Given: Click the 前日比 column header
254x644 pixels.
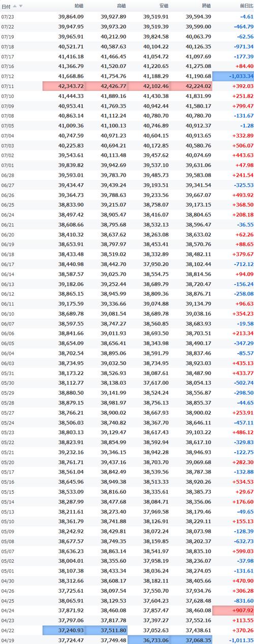Looking at the screenshot, I should (246, 6).
